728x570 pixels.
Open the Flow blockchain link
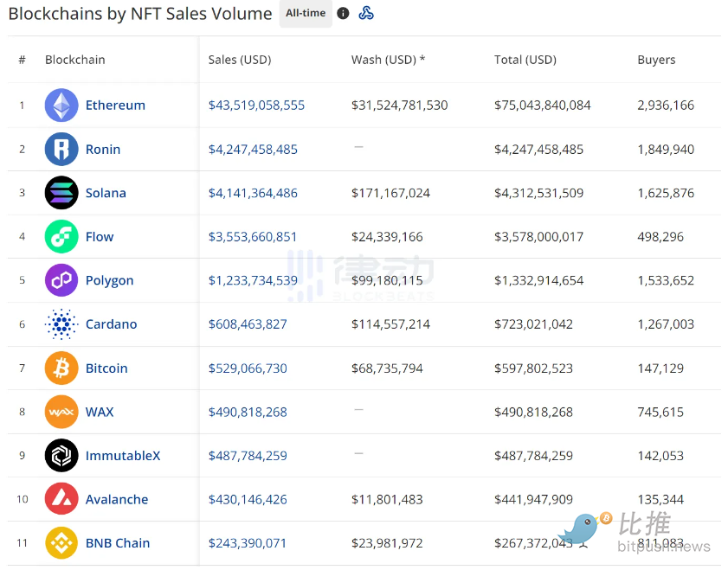pos(100,236)
